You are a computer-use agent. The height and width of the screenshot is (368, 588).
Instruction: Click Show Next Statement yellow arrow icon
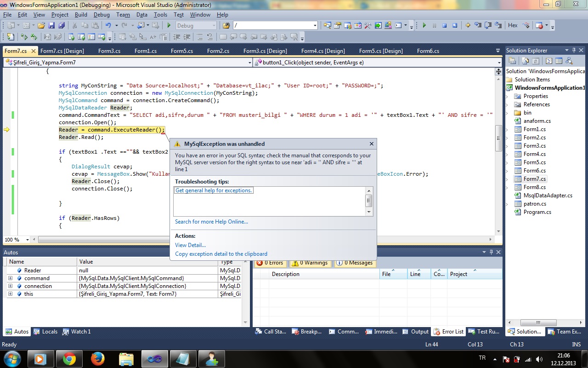click(468, 26)
